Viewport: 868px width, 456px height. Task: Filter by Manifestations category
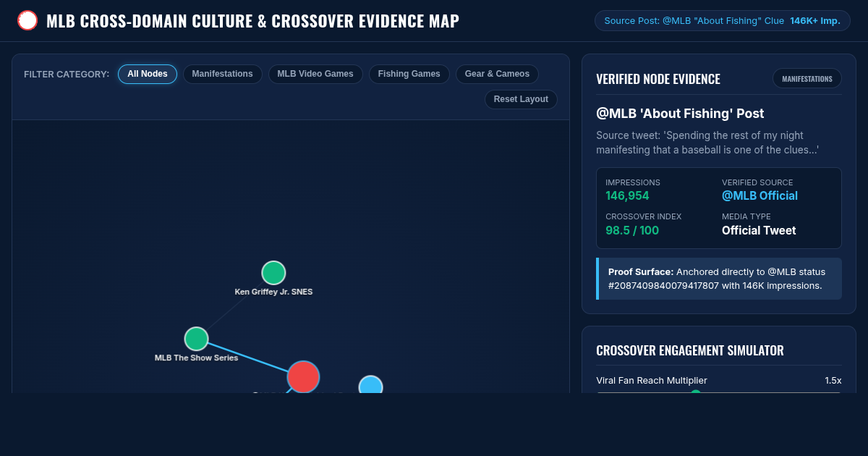[x=223, y=74]
